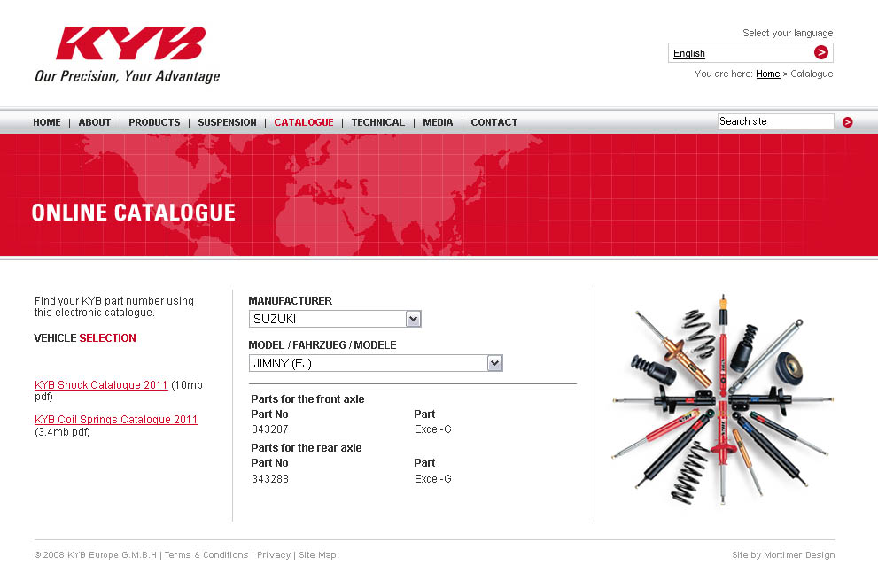Open the CONTACT menu item

[493, 122]
